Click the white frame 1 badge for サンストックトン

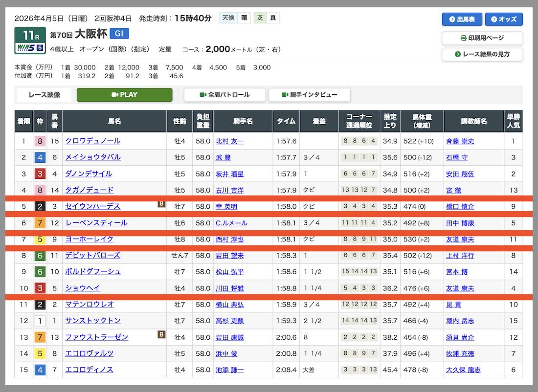coord(40,321)
